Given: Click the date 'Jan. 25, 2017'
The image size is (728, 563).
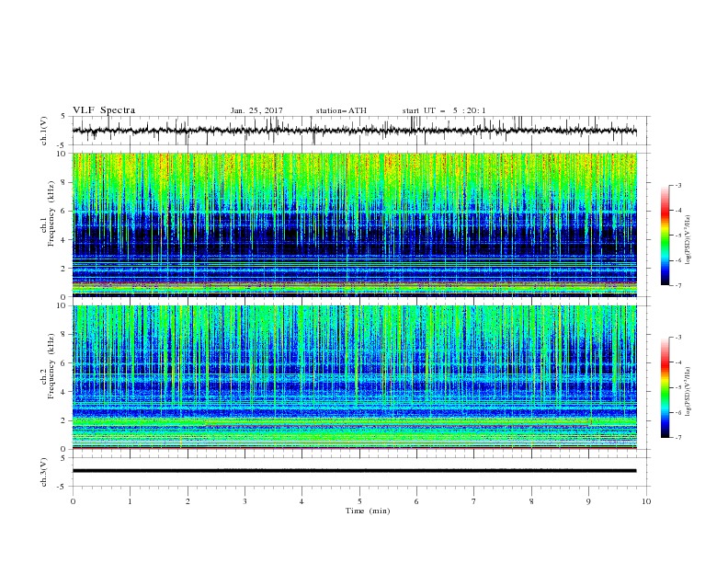Looking at the screenshot, I should [x=256, y=110].
